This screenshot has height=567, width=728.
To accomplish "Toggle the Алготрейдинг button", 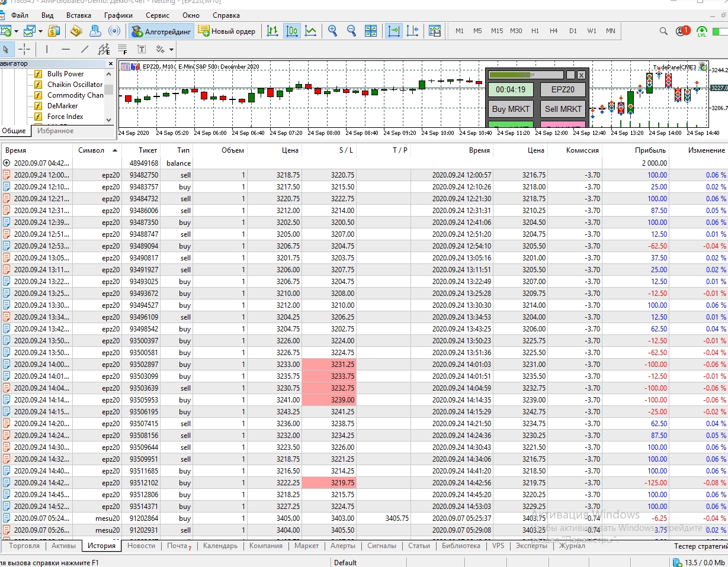I will click(x=162, y=31).
